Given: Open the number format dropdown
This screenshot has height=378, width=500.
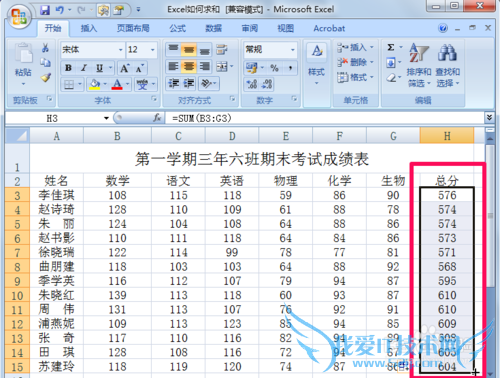Looking at the screenshot, I should click(292, 50).
